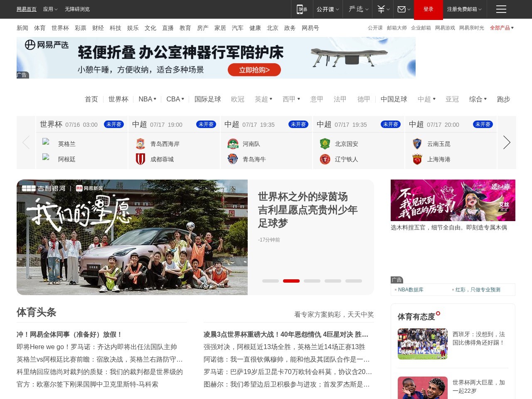The height and width of the screenshot is (399, 532).
Task: Open the 我们的星愿 carousel image
Action: coord(132,237)
